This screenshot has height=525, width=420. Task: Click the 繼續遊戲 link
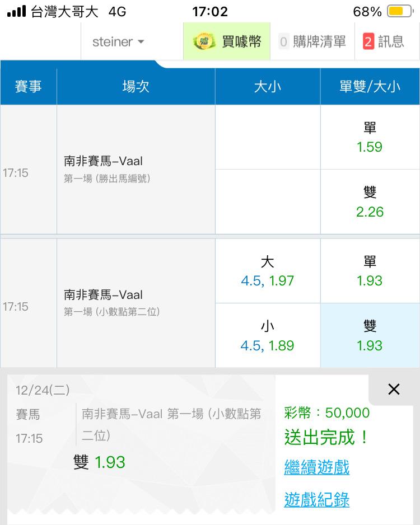click(x=317, y=467)
